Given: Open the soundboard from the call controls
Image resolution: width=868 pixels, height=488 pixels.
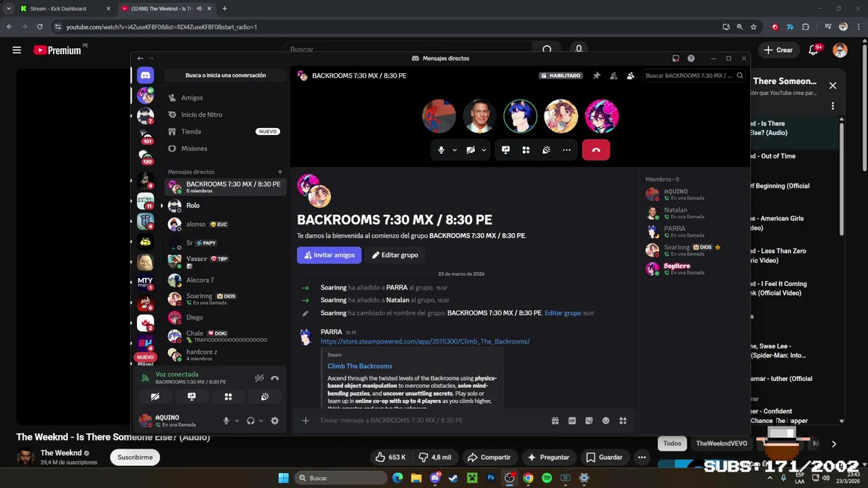Looking at the screenshot, I should [547, 150].
